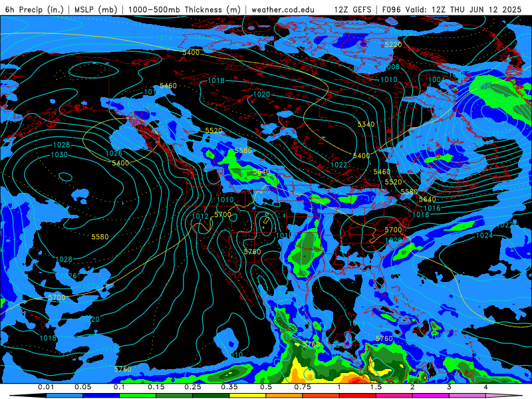Click the '12Z GEFS' model run label
532x399 pixels.
pyautogui.click(x=352, y=9)
